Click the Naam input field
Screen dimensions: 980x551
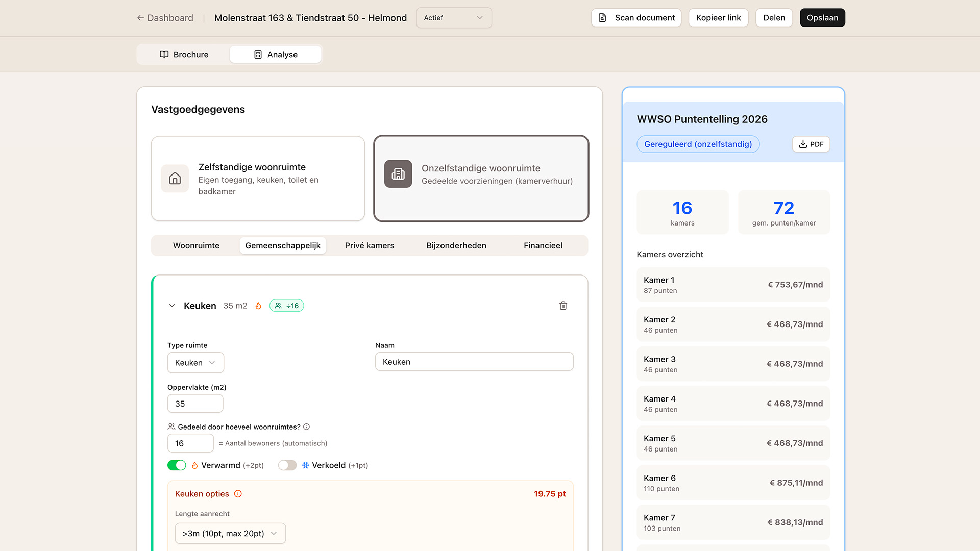[x=474, y=362]
